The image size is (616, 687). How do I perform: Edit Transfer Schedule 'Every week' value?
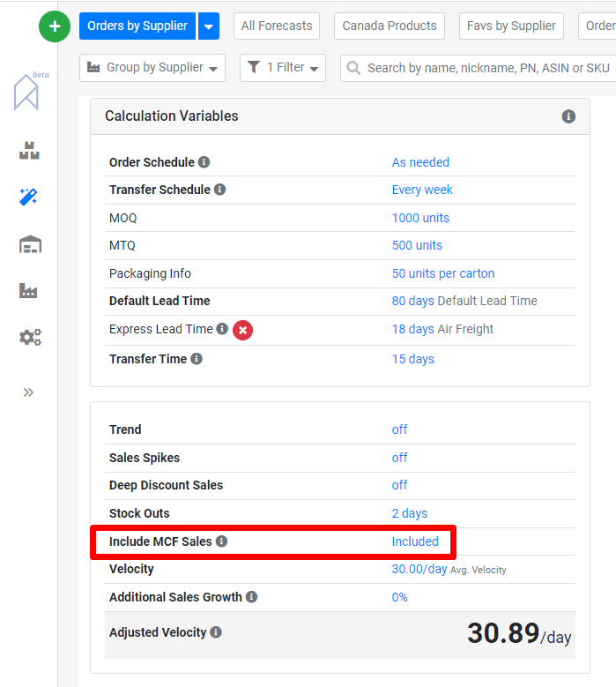[x=422, y=190]
